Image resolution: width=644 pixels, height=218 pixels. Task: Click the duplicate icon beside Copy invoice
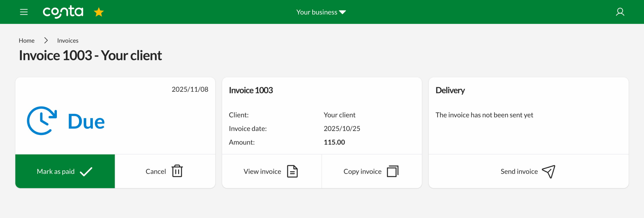click(393, 171)
